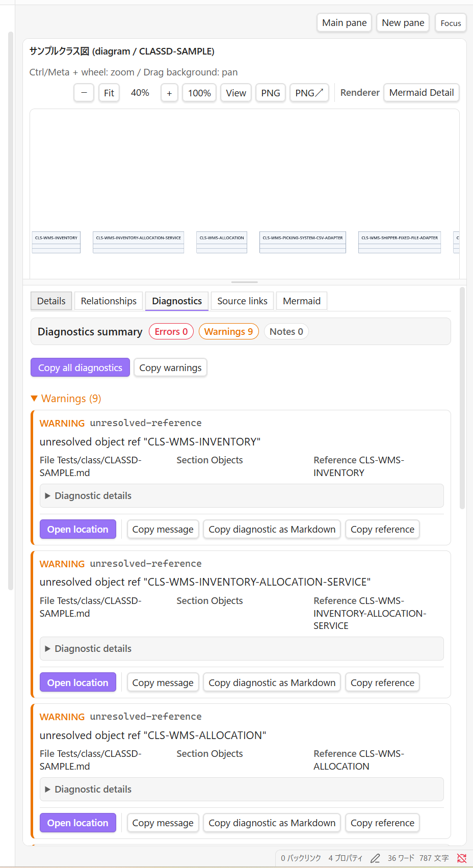Select the Mermaid Detail renderer option
The image size is (473, 868).
[x=422, y=93]
